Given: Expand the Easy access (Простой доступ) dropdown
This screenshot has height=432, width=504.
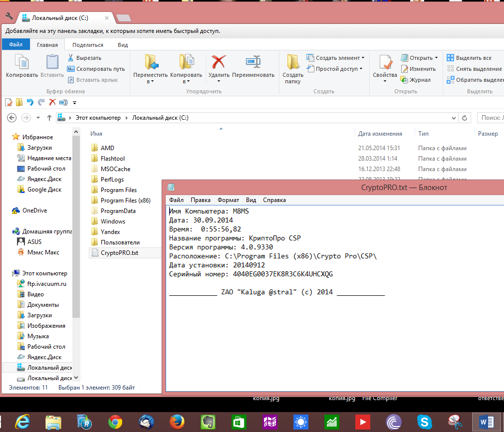Looking at the screenshot, I should click(361, 69).
